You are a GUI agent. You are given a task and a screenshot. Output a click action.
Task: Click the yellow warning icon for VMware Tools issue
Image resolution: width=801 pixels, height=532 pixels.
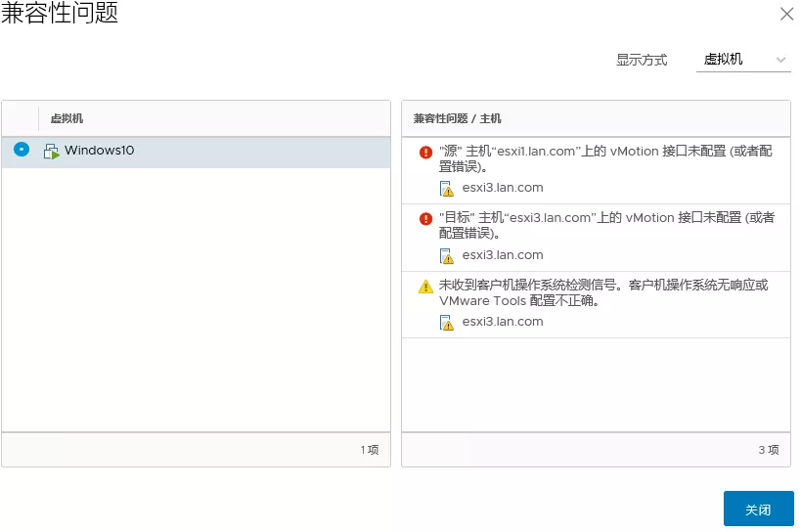[425, 287]
